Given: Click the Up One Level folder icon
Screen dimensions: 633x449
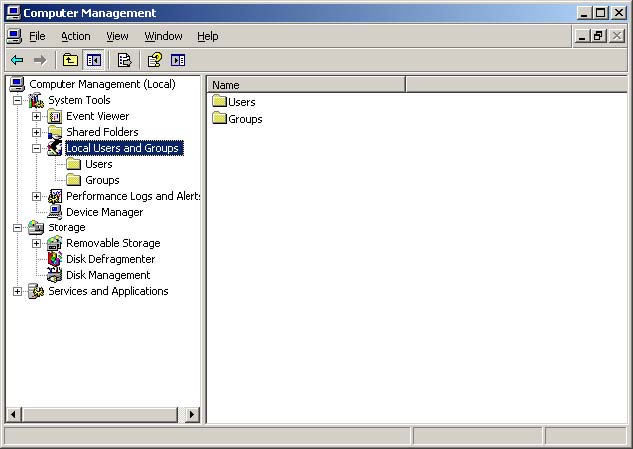Looking at the screenshot, I should click(71, 61).
